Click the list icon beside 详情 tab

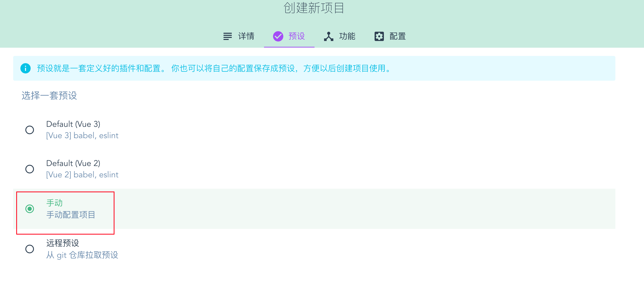[228, 36]
